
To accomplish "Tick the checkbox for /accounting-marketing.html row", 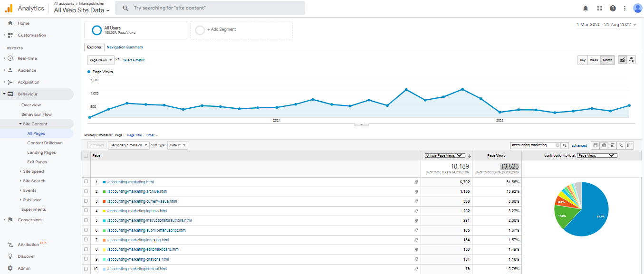I will [86, 182].
